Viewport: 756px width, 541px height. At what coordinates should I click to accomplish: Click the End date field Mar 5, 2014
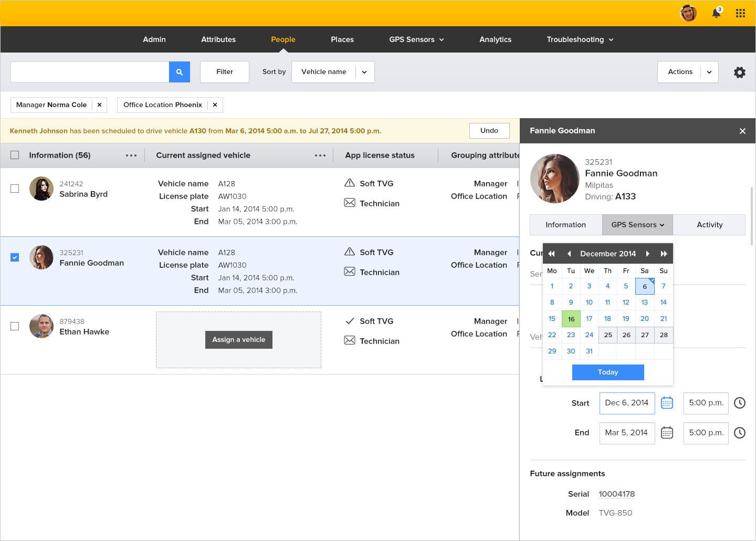627,433
